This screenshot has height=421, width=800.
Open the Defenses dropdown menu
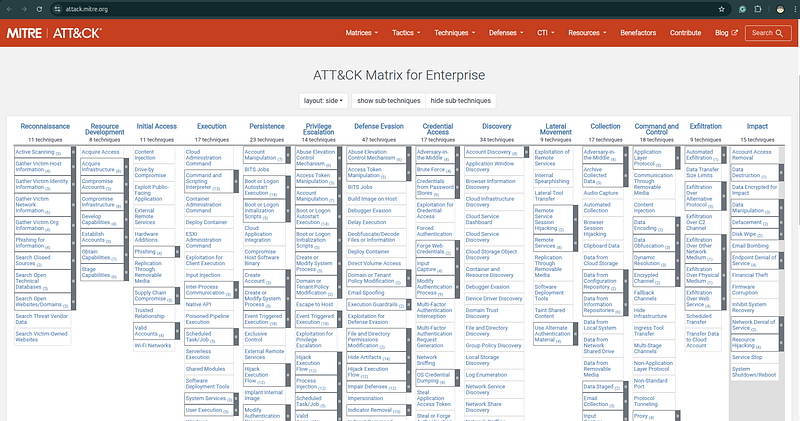pyautogui.click(x=506, y=33)
